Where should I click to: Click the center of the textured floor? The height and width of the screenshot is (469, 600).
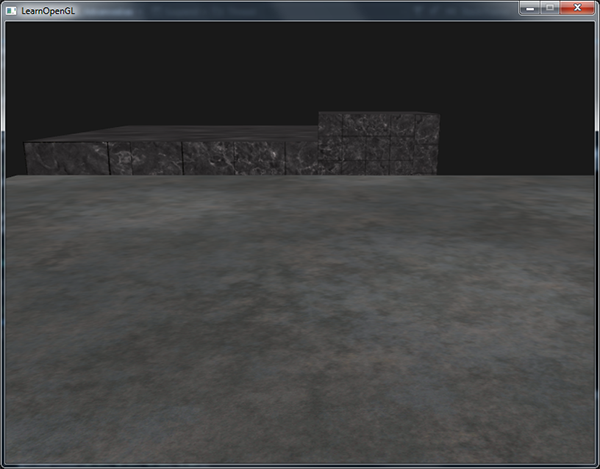click(x=300, y=320)
